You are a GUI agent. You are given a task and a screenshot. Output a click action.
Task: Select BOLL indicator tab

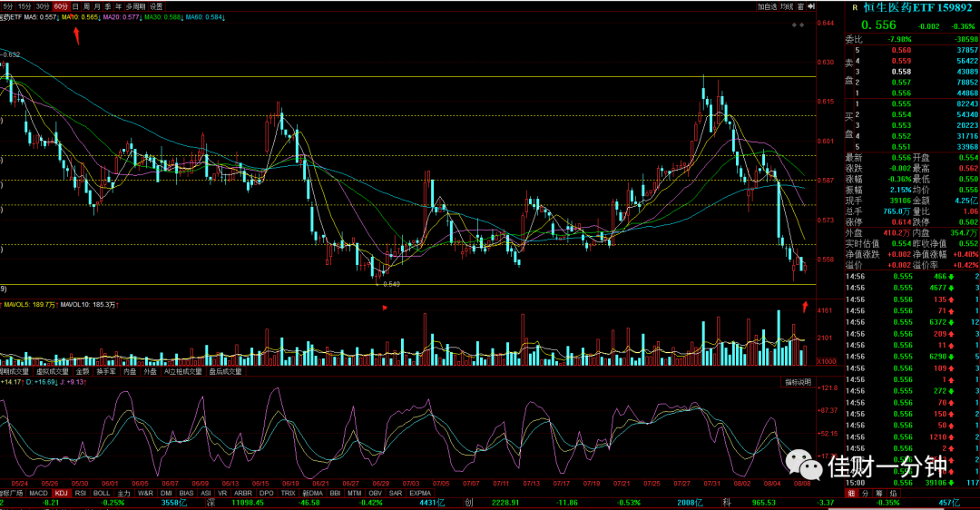(x=102, y=493)
